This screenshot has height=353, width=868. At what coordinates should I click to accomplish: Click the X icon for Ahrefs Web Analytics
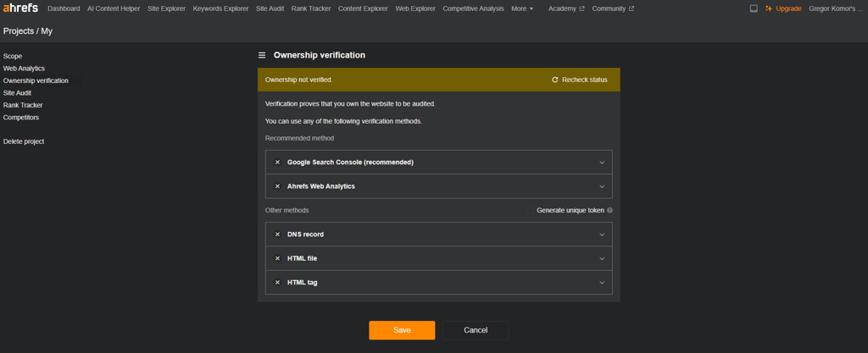pyautogui.click(x=277, y=187)
